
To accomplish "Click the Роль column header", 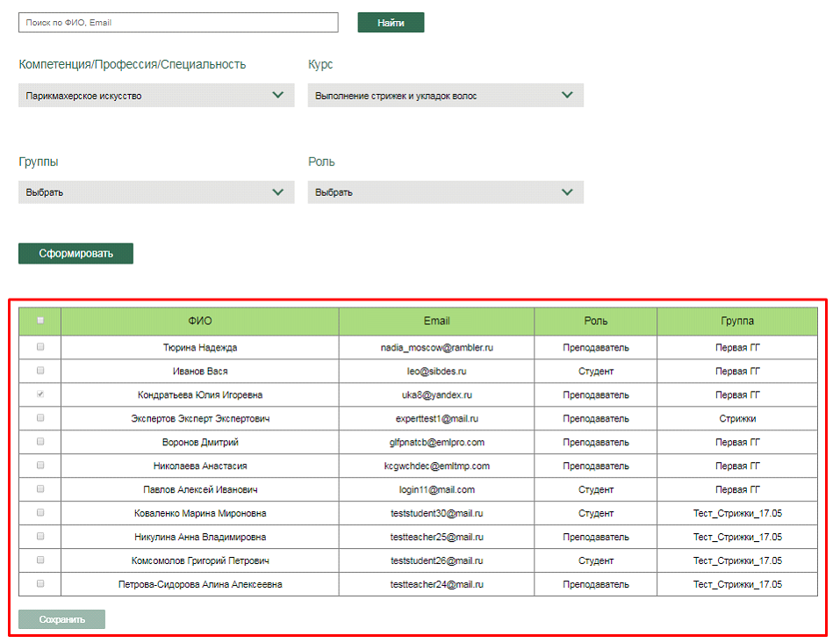I will 596,321.
